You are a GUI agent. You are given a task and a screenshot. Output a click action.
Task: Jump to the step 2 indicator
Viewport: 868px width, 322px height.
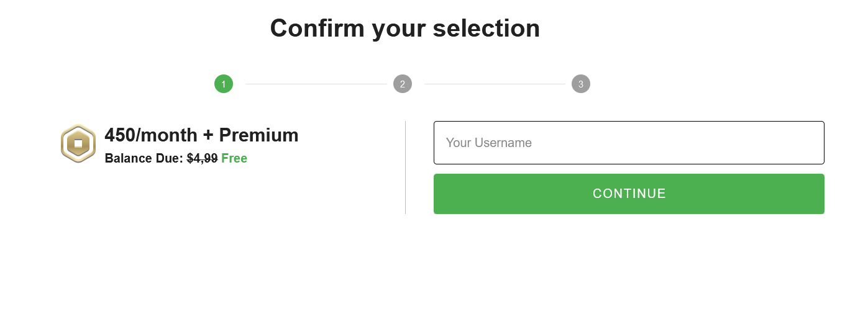(x=403, y=84)
